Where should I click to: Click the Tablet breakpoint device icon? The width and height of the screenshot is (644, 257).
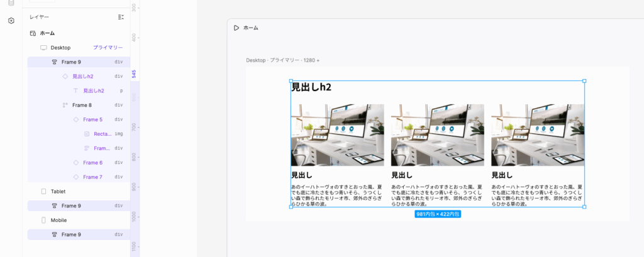[43, 191]
